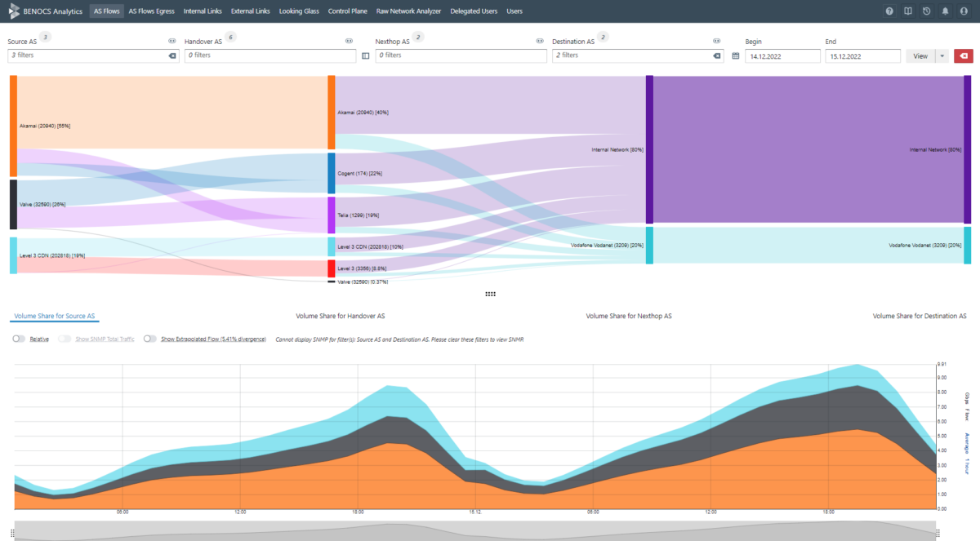Screen dimensions: 980x541
Task: Click the View button
Action: (921, 55)
